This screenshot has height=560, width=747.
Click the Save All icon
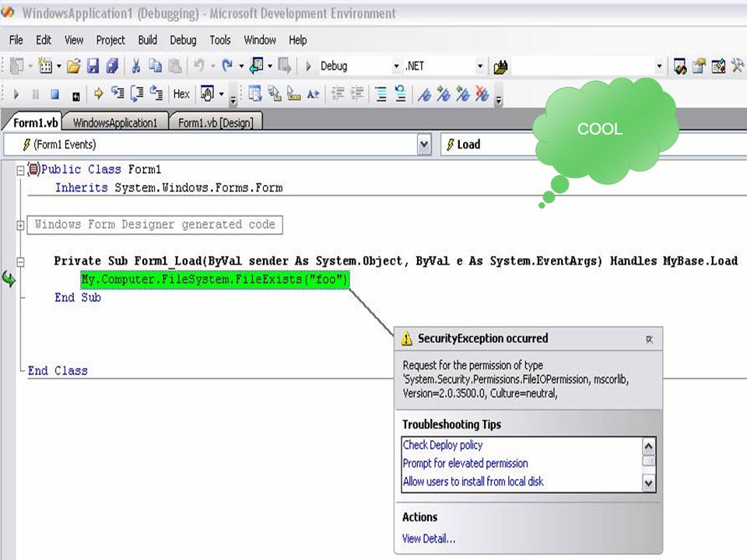coord(112,65)
